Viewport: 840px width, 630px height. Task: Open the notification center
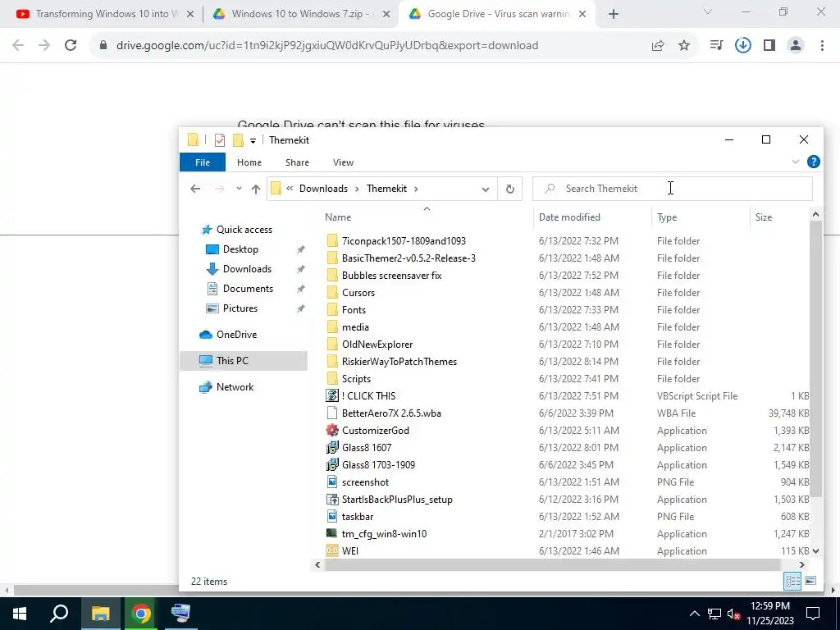point(813,614)
